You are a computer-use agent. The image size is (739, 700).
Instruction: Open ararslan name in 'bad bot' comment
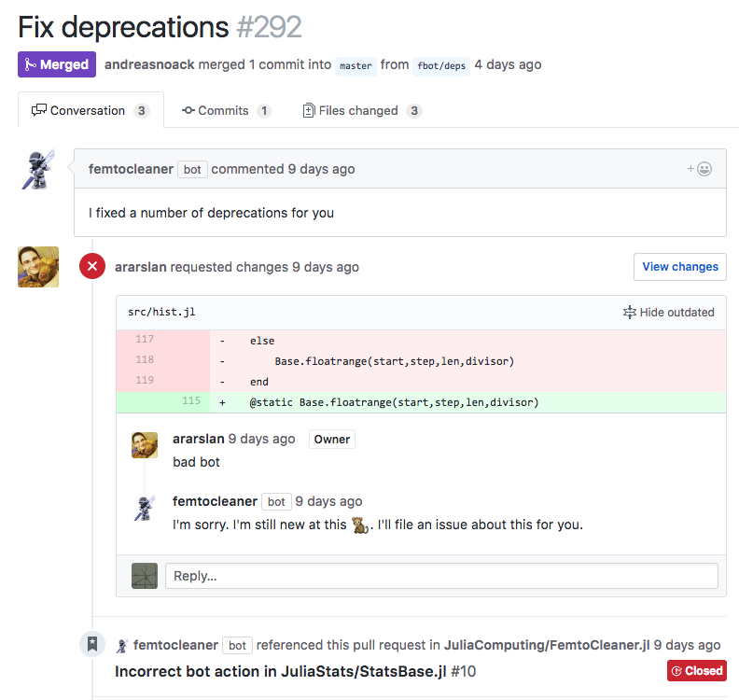pyautogui.click(x=199, y=439)
